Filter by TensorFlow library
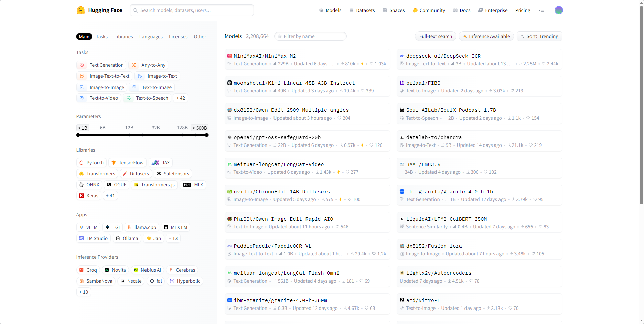 click(128, 163)
